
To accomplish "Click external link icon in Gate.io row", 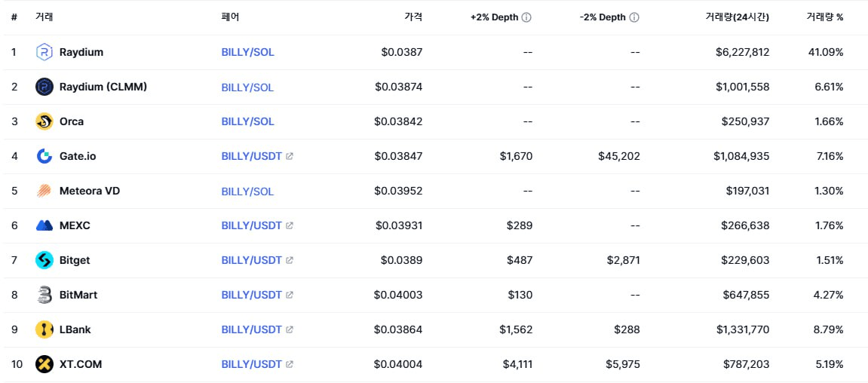I will point(290,156).
